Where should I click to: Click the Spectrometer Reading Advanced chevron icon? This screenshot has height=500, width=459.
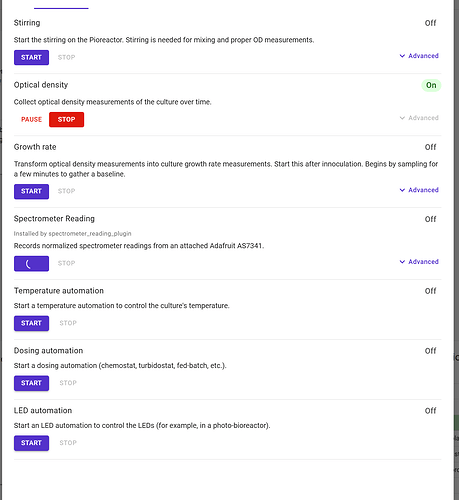(x=402, y=262)
